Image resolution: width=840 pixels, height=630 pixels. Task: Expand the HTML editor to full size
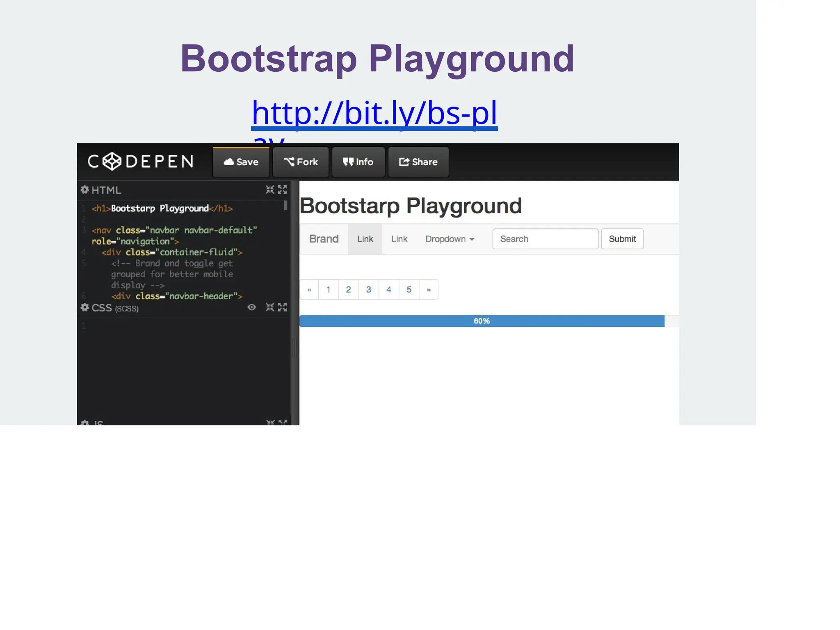pos(282,189)
